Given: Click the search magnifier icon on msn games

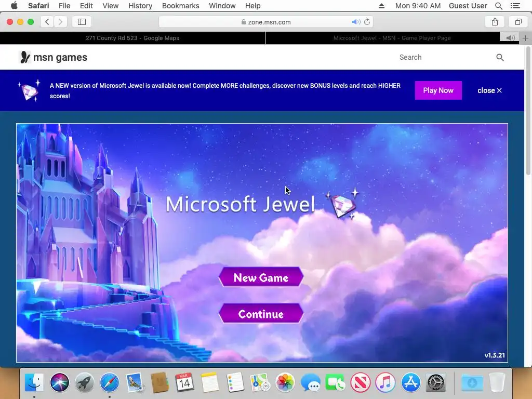Looking at the screenshot, I should tap(500, 57).
